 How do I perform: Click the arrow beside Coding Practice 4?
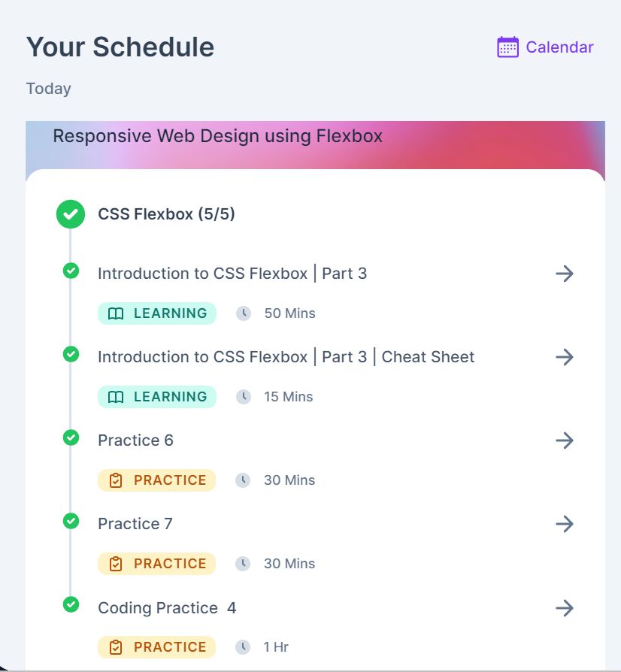tap(565, 607)
